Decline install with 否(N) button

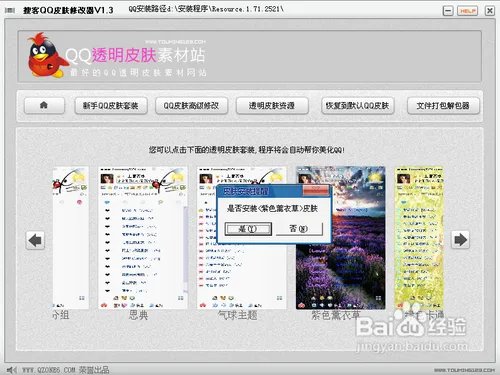click(x=299, y=229)
